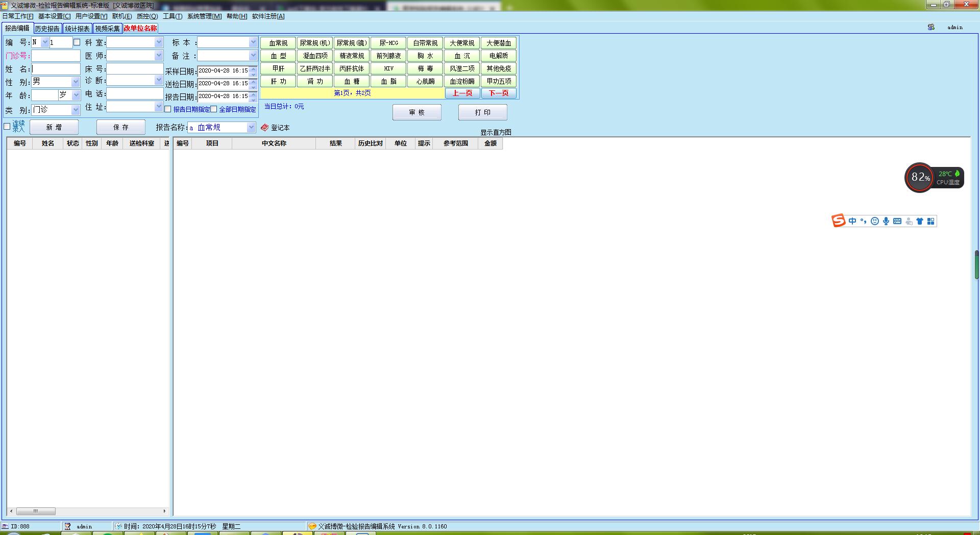
Task: Select the 血常规 test button
Action: click(278, 43)
